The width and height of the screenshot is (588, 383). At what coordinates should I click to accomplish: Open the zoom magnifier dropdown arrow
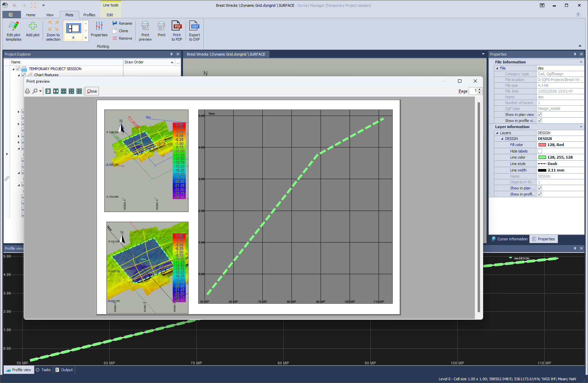pyautogui.click(x=40, y=91)
